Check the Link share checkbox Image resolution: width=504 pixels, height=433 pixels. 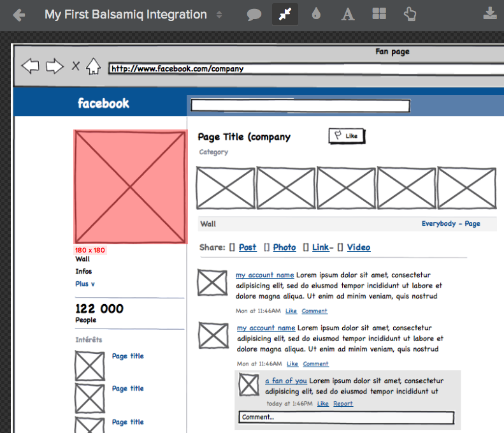point(306,247)
